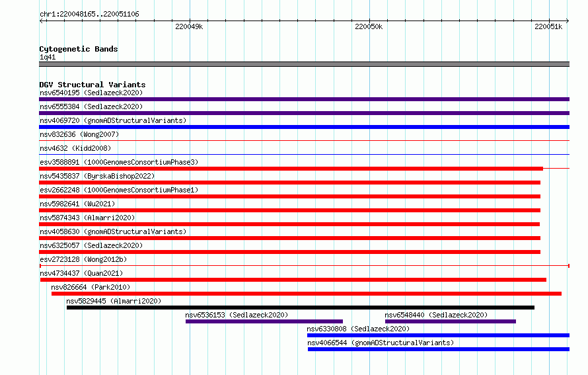588x375 pixels.
Task: Click the gray 1q41 cytogenetic band bar
Action: pyautogui.click(x=304, y=64)
